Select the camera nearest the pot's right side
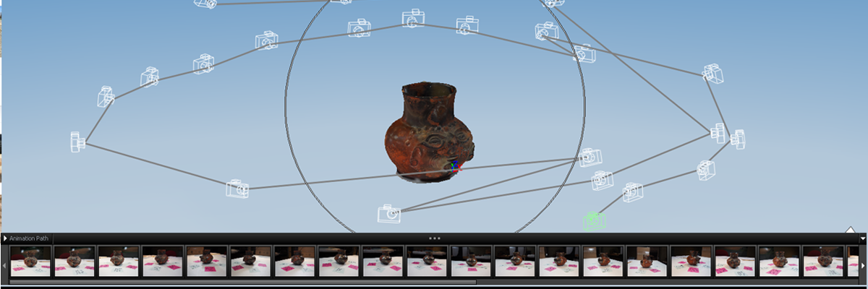The width and height of the screenshot is (868, 289). pyautogui.click(x=590, y=157)
